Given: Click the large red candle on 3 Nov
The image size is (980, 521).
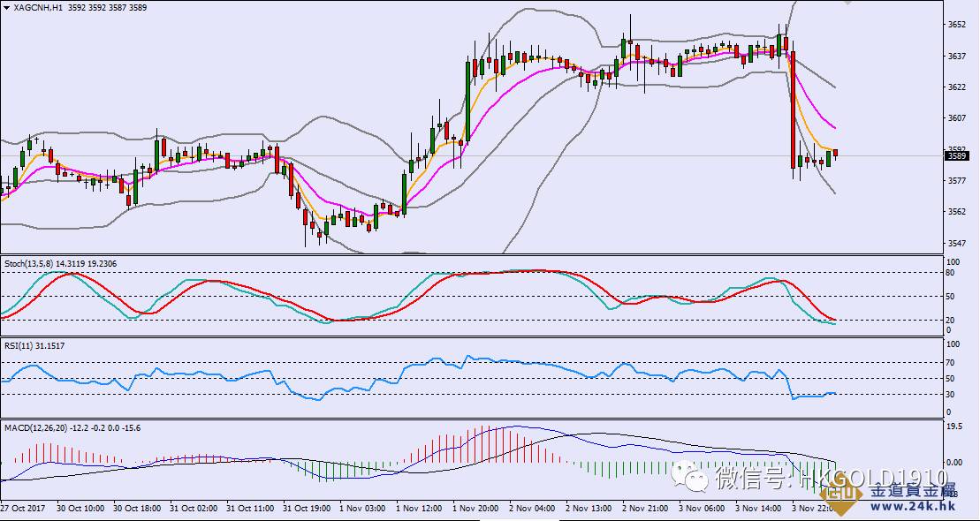Looking at the screenshot, I should [x=793, y=109].
